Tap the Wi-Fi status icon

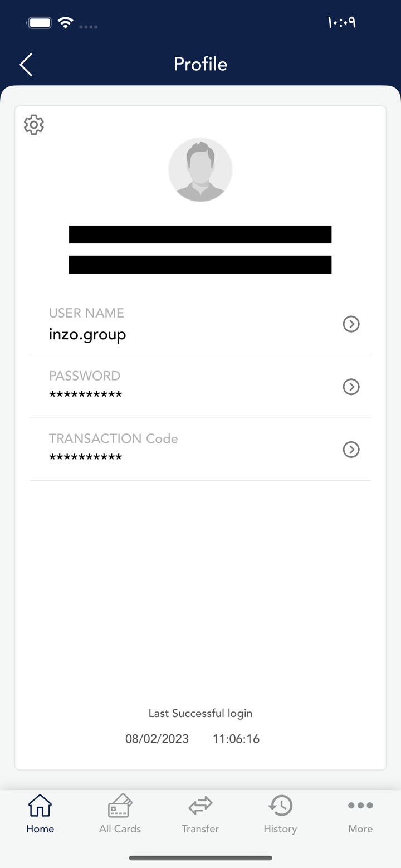click(66, 23)
